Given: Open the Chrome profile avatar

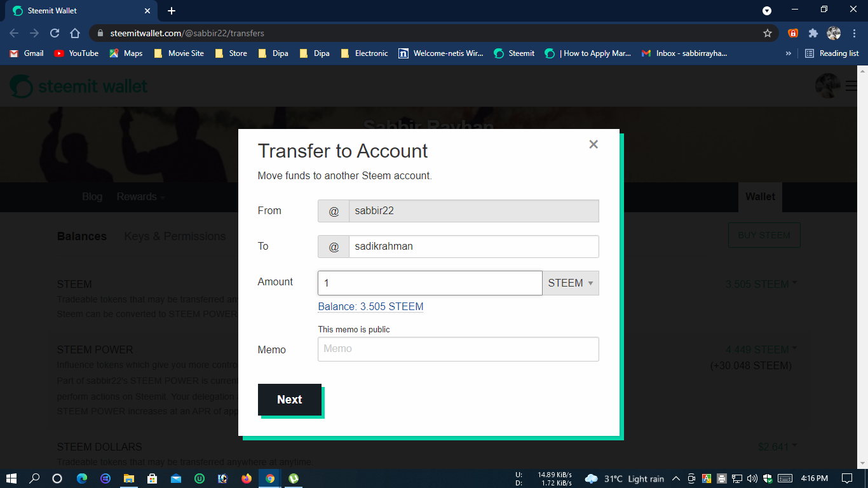Looking at the screenshot, I should tap(834, 33).
